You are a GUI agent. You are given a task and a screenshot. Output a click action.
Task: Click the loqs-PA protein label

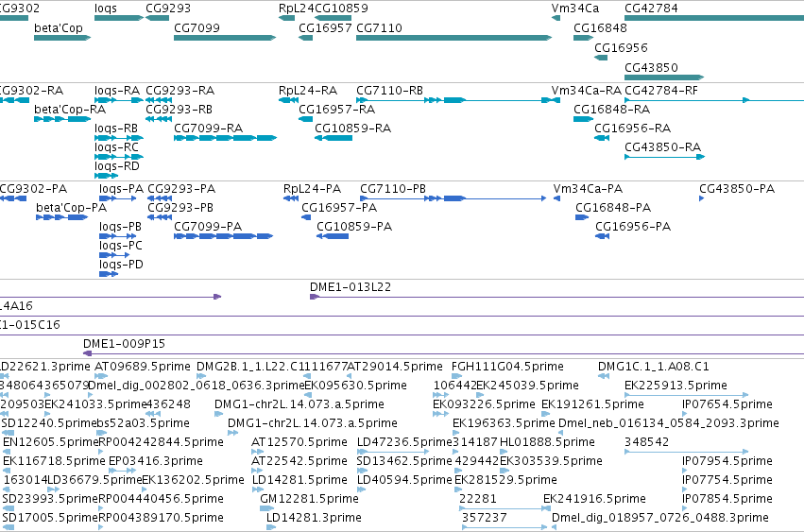pos(121,189)
